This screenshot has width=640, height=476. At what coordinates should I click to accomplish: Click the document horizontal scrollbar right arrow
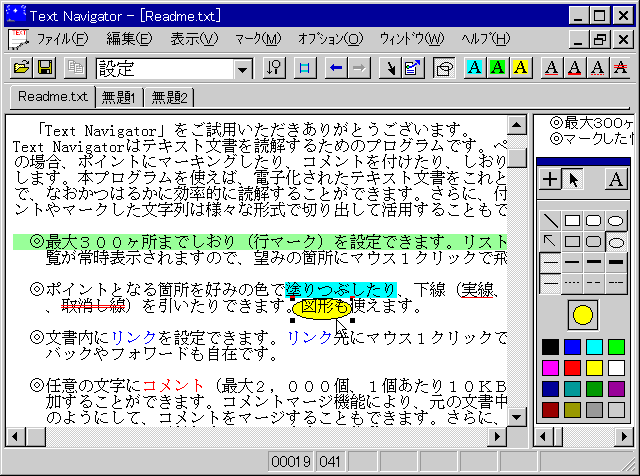point(497,437)
